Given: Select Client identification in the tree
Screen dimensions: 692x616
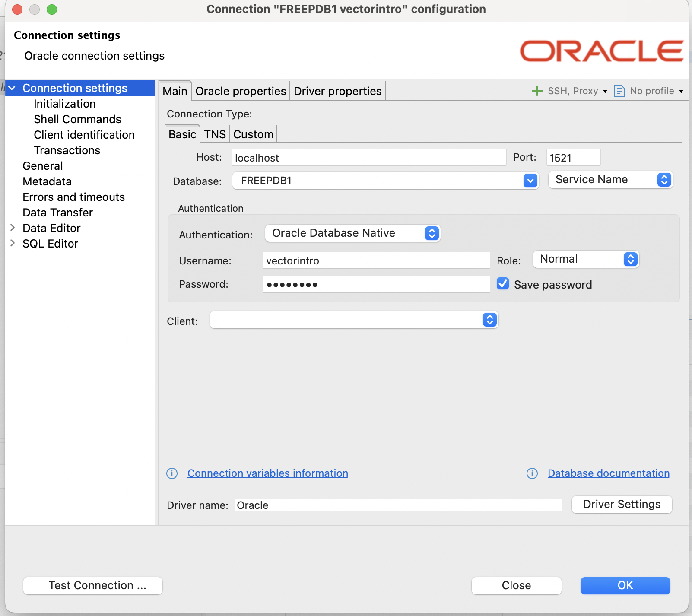Looking at the screenshot, I should (84, 135).
